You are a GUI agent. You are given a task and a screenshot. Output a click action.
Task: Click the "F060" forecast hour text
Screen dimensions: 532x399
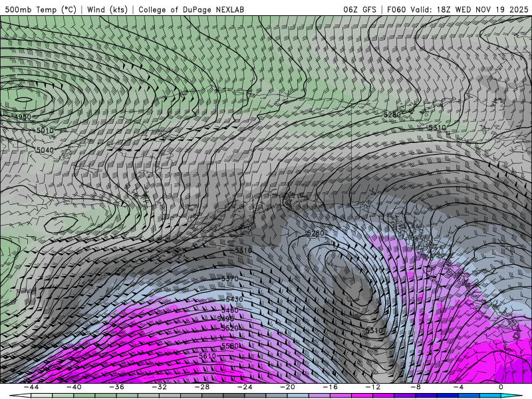click(x=396, y=9)
